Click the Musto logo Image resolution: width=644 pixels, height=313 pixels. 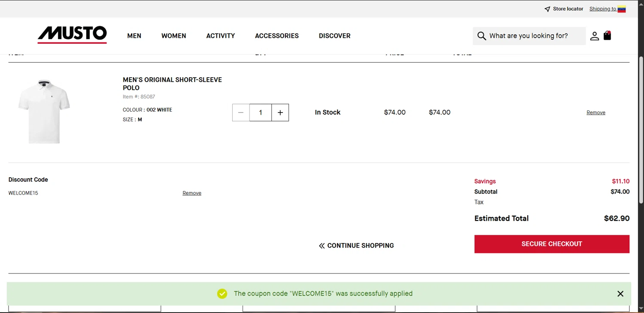72,35
